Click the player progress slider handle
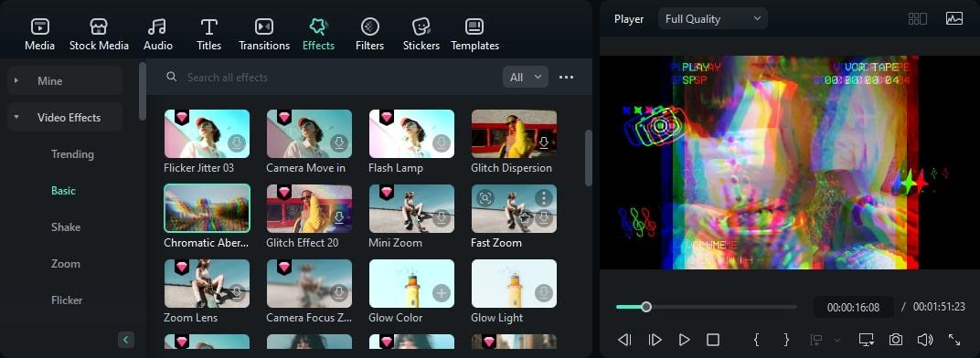980x358 pixels. tap(646, 307)
